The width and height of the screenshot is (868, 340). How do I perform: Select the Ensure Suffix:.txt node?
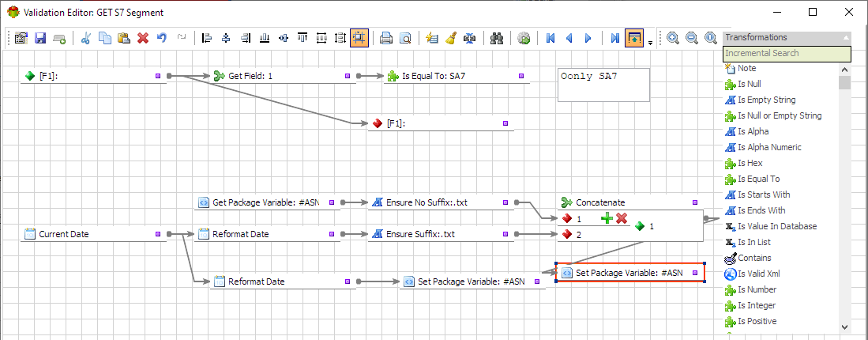click(441, 234)
